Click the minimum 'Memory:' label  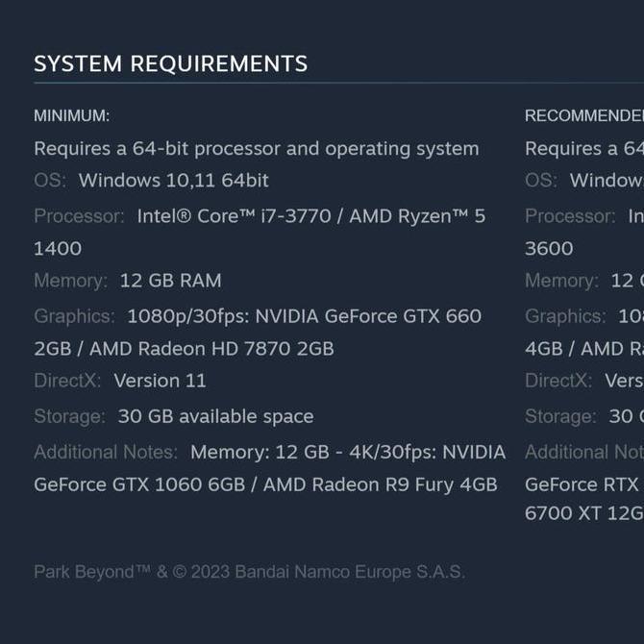pyautogui.click(x=70, y=281)
